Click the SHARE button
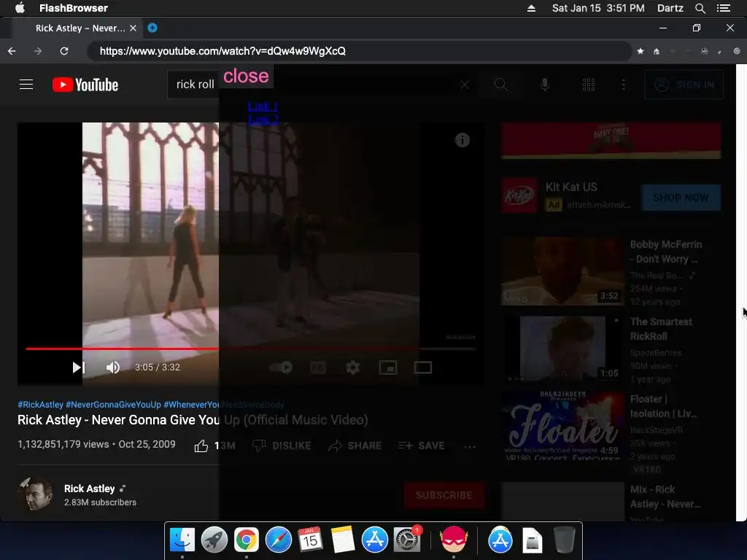This screenshot has height=560, width=747. pyautogui.click(x=355, y=446)
